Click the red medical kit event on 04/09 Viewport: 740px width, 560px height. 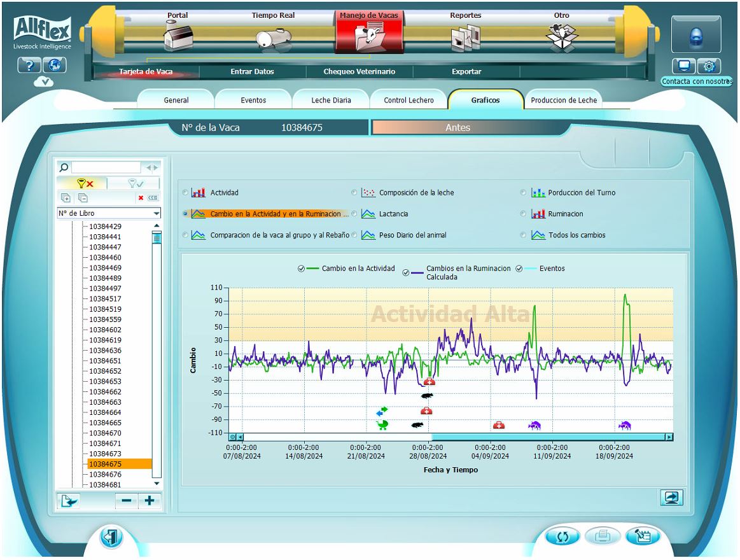(499, 426)
